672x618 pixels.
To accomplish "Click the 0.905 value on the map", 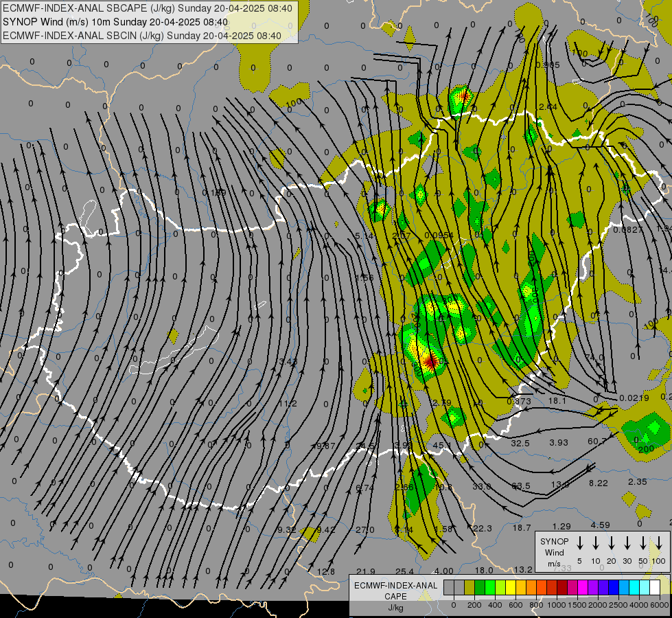I will tap(548, 65).
